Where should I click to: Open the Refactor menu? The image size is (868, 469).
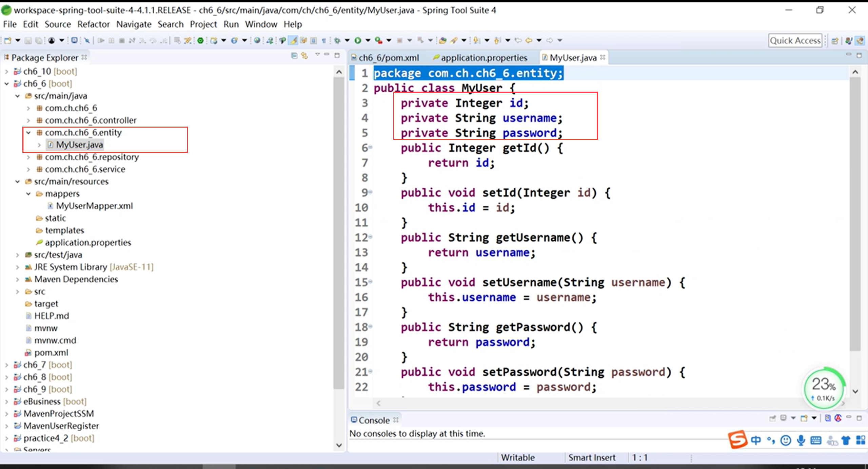[x=93, y=24]
